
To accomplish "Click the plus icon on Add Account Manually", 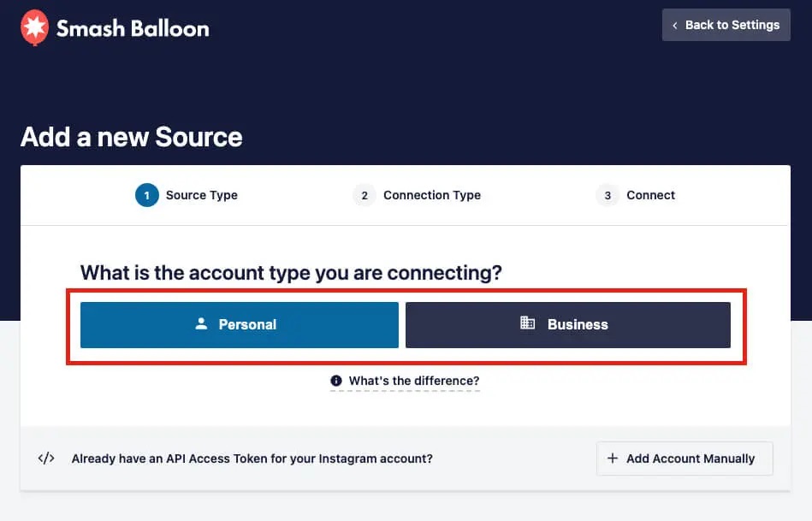I will 612,458.
